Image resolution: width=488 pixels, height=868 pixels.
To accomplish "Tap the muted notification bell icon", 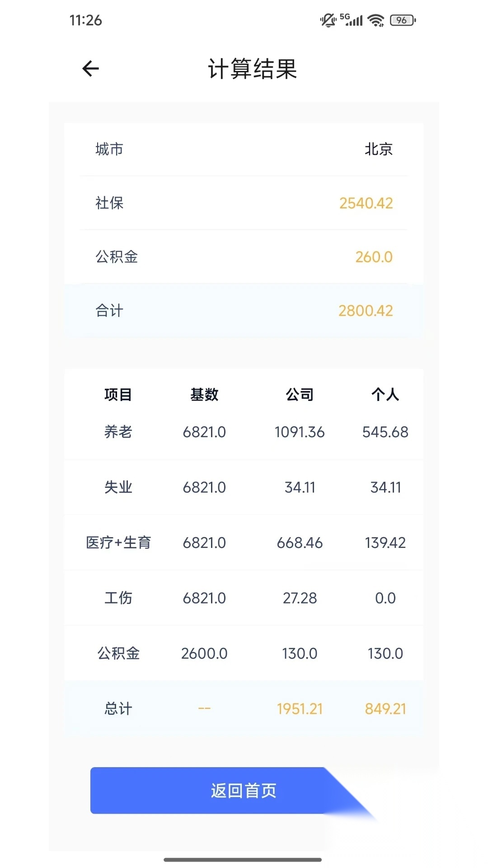I will 328,20.
